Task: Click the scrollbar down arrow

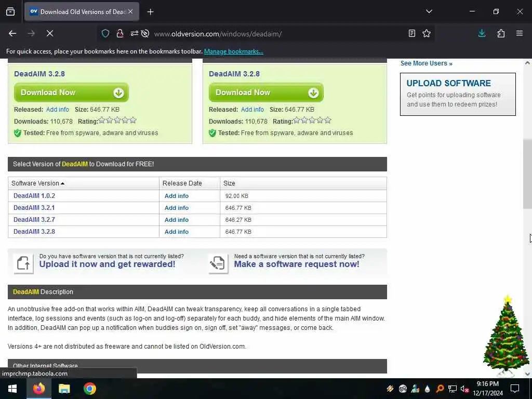Action: coord(527,374)
